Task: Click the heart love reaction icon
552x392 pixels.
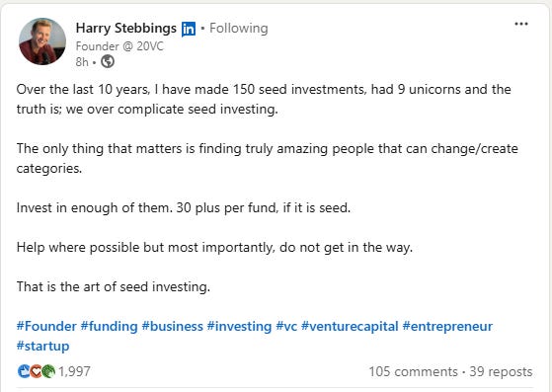Action: pyautogui.click(x=36, y=371)
